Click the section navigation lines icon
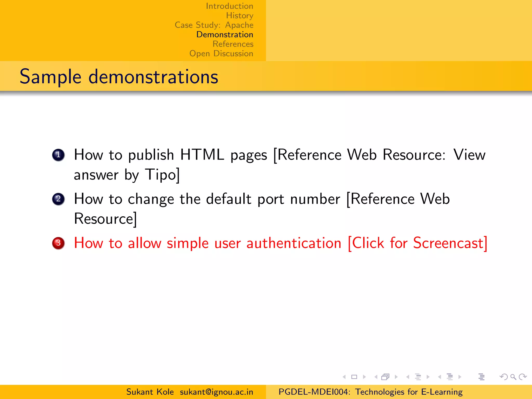Screen dimensions: 532x399 coord(450,377)
